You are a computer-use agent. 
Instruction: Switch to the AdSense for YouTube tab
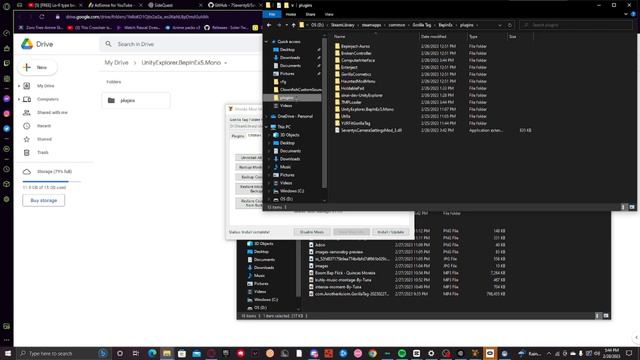tap(112, 5)
